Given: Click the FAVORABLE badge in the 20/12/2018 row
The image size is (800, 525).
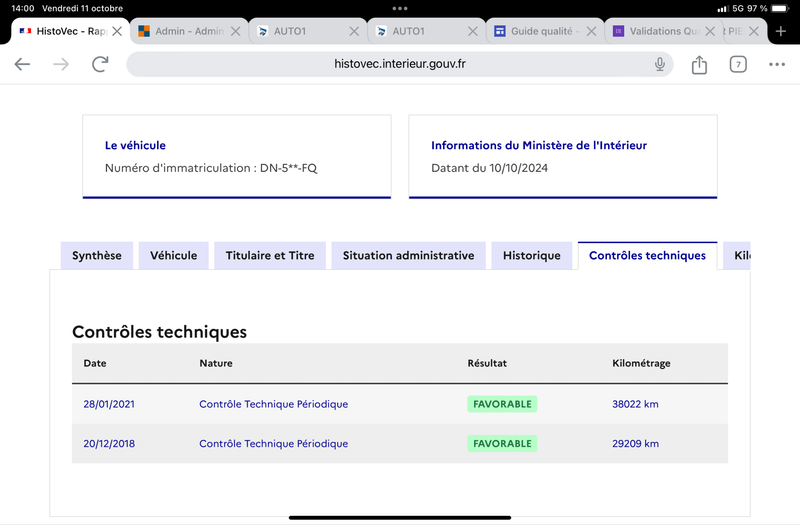Looking at the screenshot, I should [502, 444].
